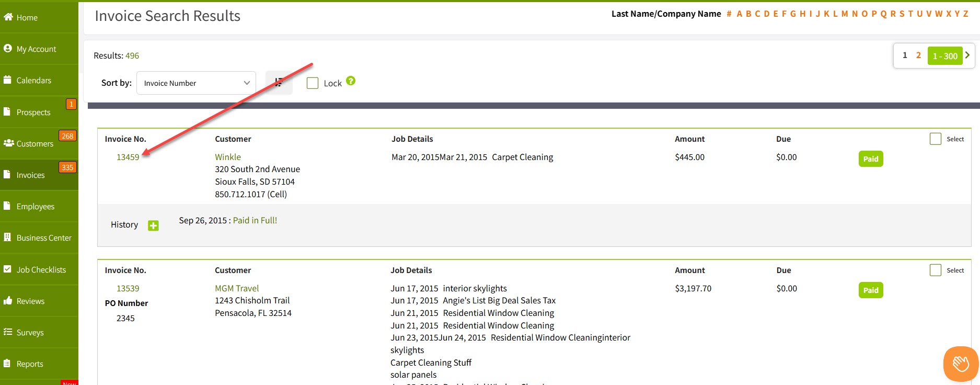980x385 pixels.
Task: Open customer MGM Travel
Action: (237, 288)
